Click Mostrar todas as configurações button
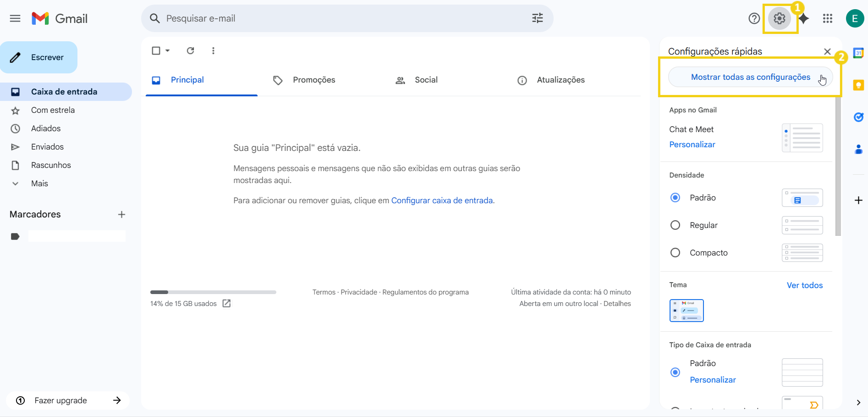Viewport: 868px width, 417px height. pyautogui.click(x=751, y=77)
